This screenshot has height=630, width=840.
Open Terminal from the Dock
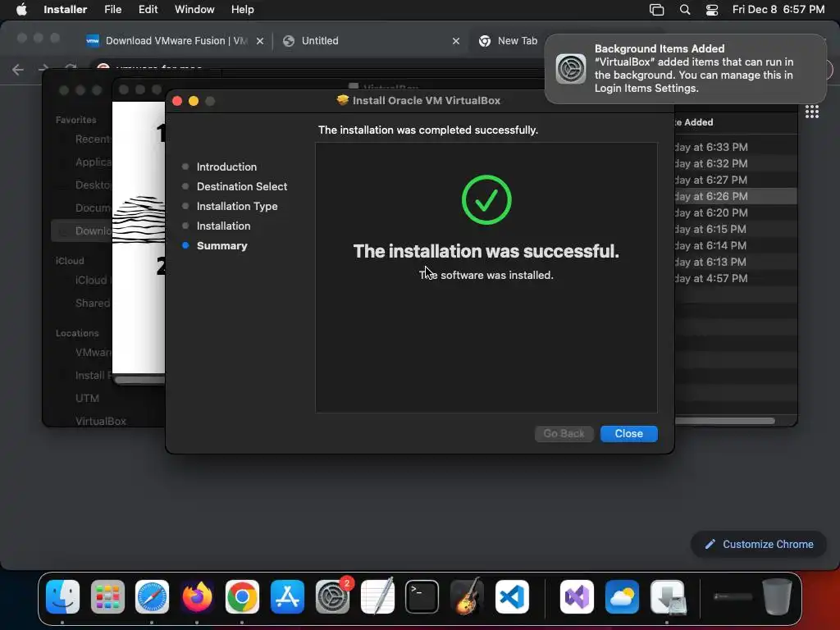422,596
